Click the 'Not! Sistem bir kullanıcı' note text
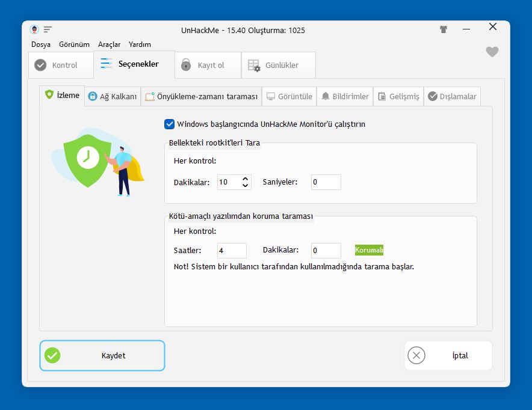The image size is (532, 410). 294,267
